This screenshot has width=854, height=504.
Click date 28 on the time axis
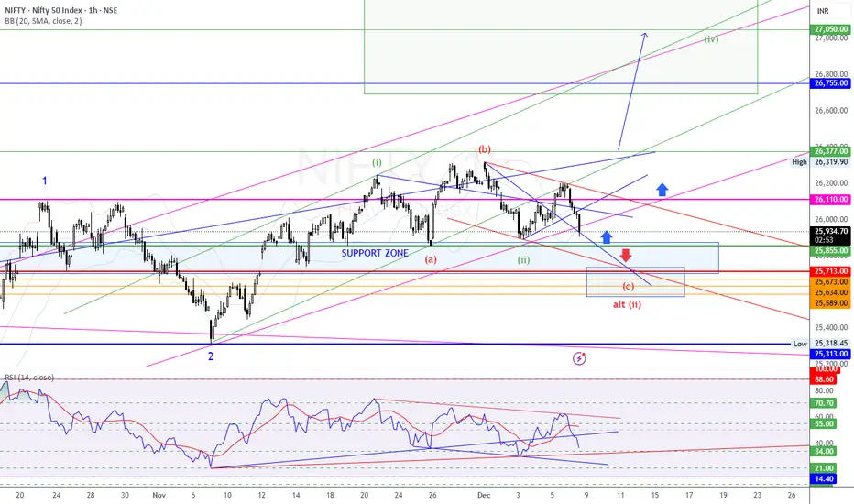click(91, 495)
